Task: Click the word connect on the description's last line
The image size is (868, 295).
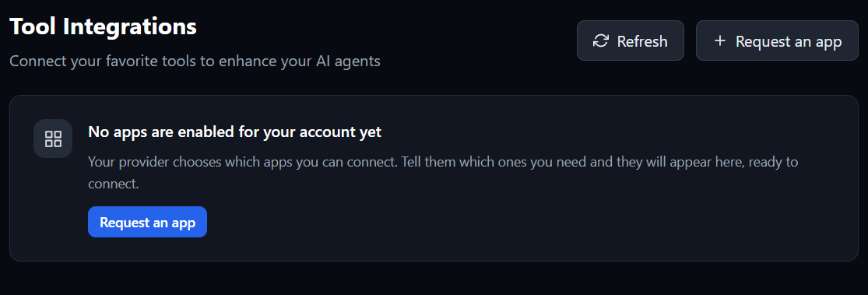Action: tap(112, 184)
